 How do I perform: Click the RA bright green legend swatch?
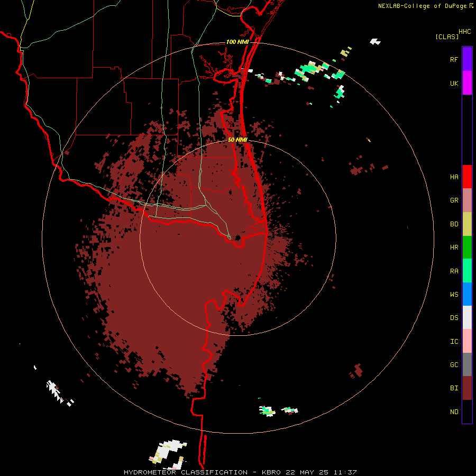(467, 271)
